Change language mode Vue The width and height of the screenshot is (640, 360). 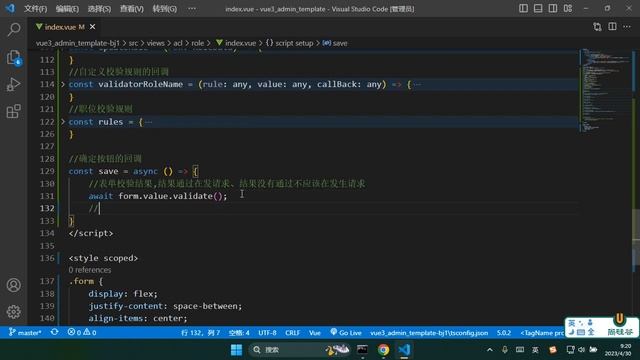315,333
